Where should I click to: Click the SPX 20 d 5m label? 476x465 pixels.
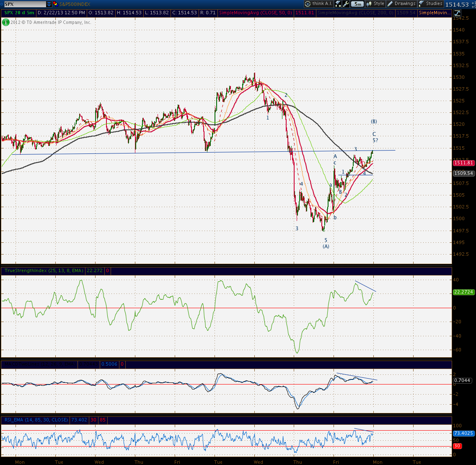coord(19,13)
